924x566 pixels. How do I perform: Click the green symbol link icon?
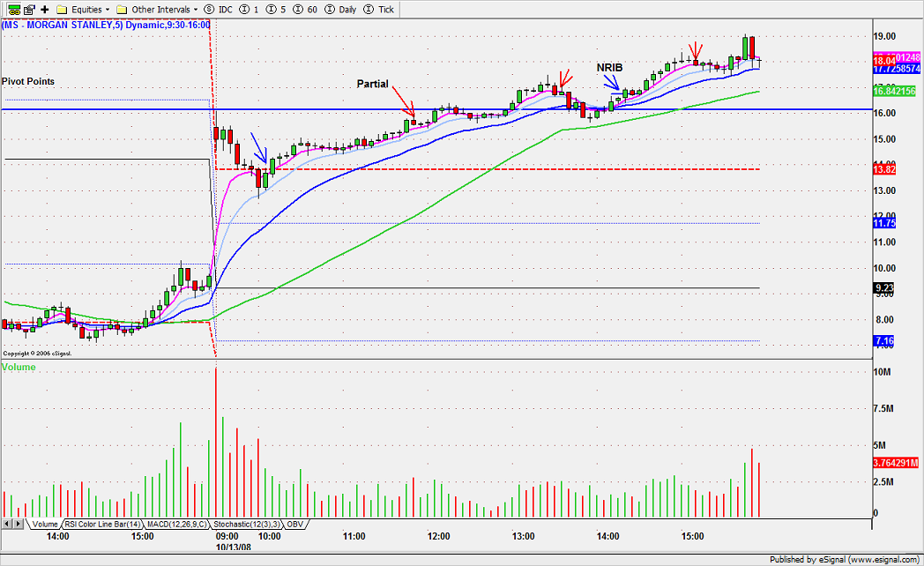pos(14,10)
